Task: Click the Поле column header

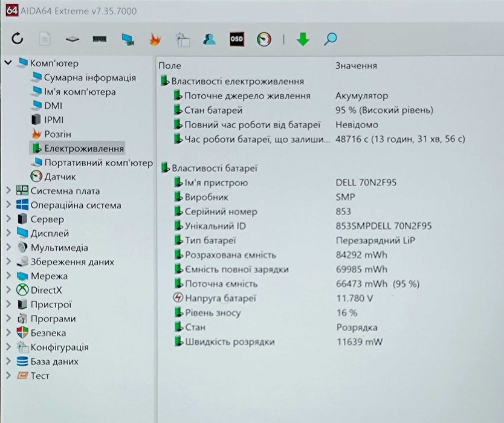Action: click(x=170, y=66)
